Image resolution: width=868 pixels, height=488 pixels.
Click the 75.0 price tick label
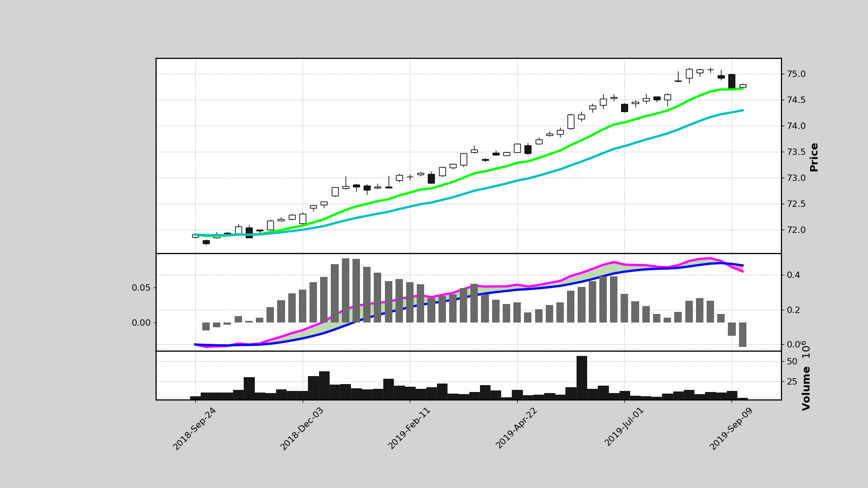[x=797, y=74]
